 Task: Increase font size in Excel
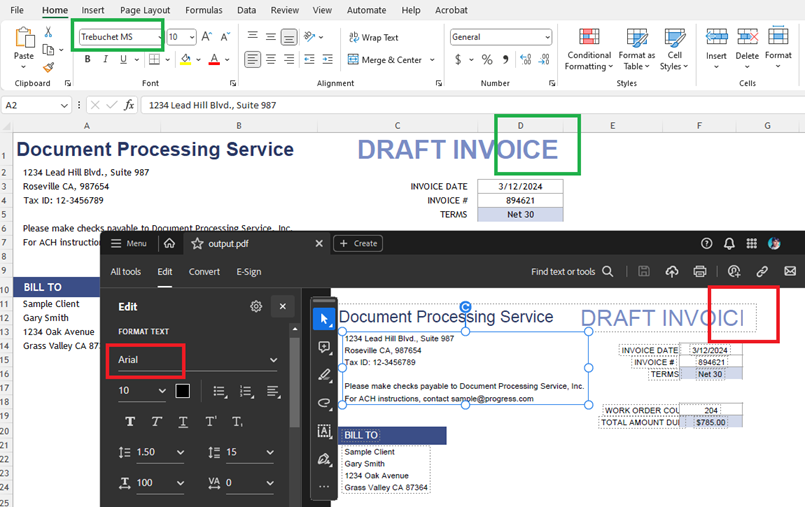pyautogui.click(x=206, y=36)
